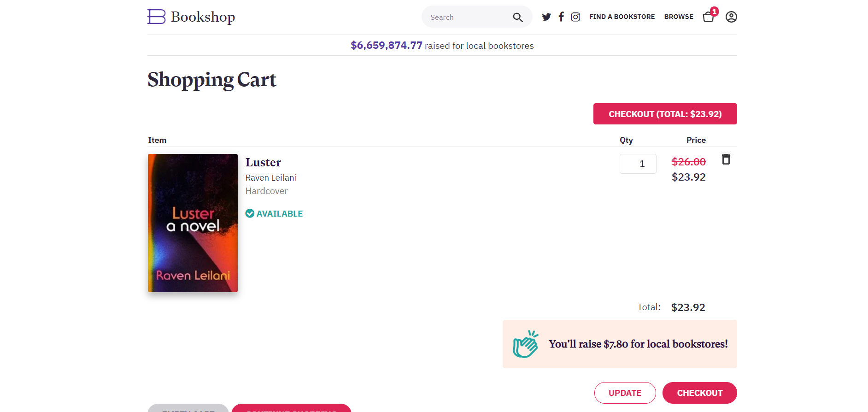Open the account profile icon
The height and width of the screenshot is (412, 868).
click(x=731, y=17)
